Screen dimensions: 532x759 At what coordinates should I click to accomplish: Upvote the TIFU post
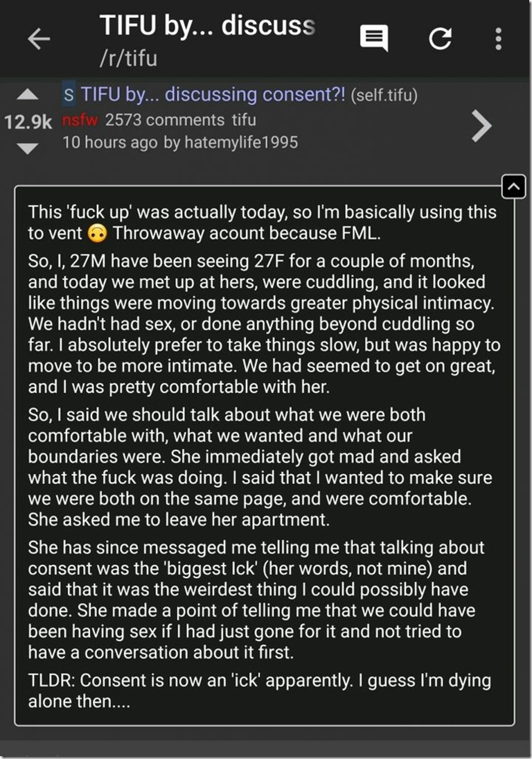[27, 95]
